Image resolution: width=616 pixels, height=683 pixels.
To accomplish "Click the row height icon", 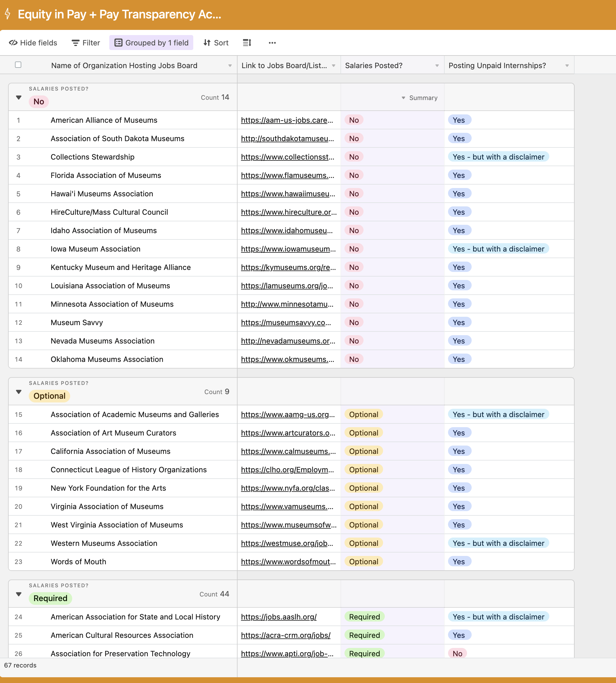I will pyautogui.click(x=247, y=43).
